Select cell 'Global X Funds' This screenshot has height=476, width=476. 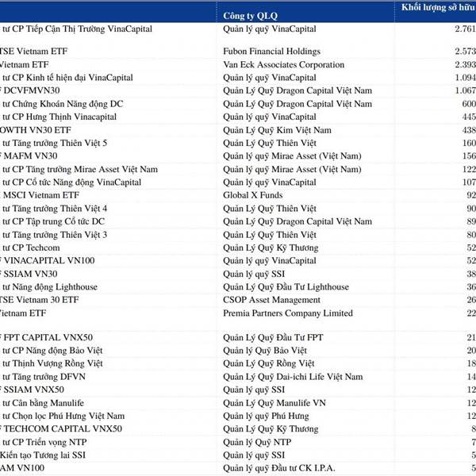252,195
